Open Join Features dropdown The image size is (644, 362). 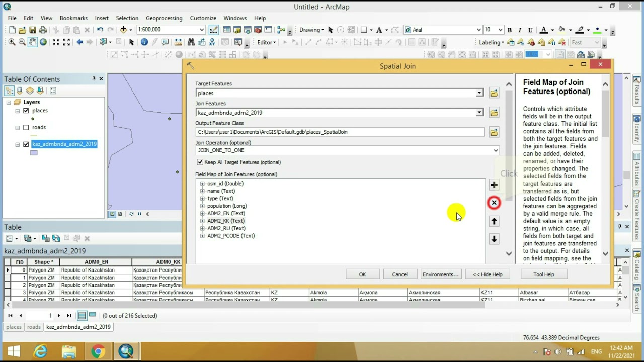click(479, 113)
